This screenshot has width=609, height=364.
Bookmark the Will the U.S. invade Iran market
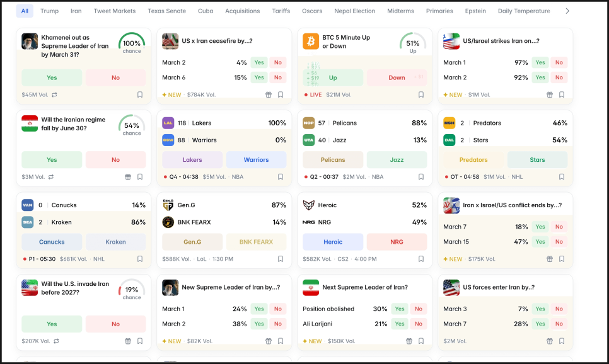coord(140,341)
